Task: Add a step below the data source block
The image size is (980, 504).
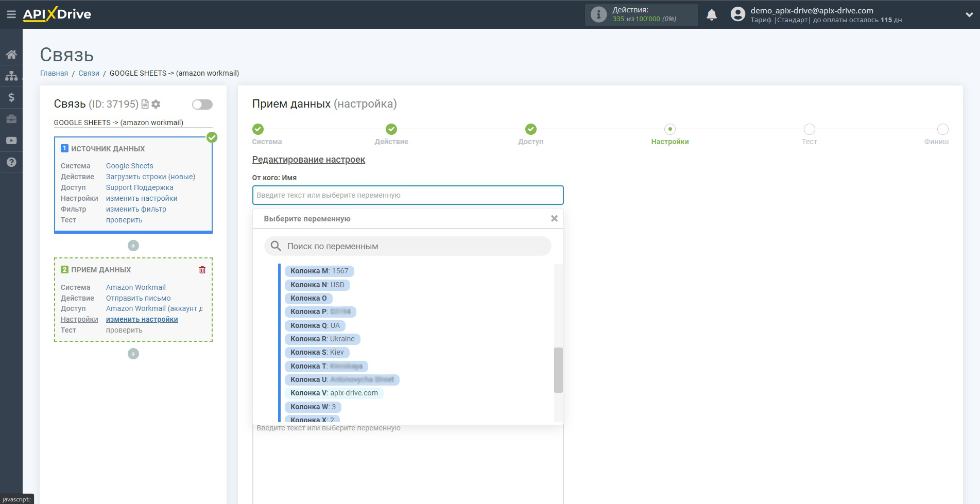Action: (x=133, y=246)
